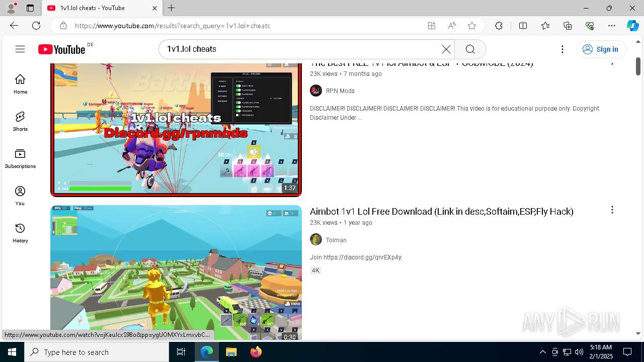Open History in the sidebar
This screenshot has height=362, width=644.
click(20, 233)
